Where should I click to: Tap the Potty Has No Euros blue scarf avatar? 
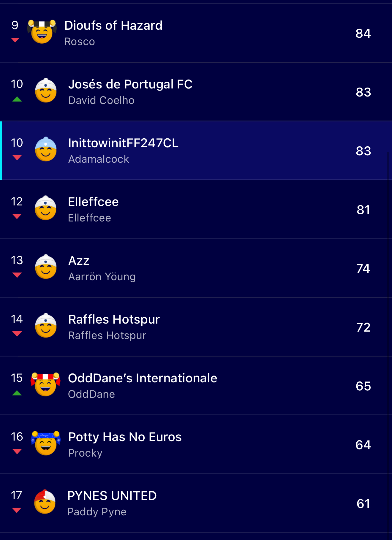click(x=45, y=443)
